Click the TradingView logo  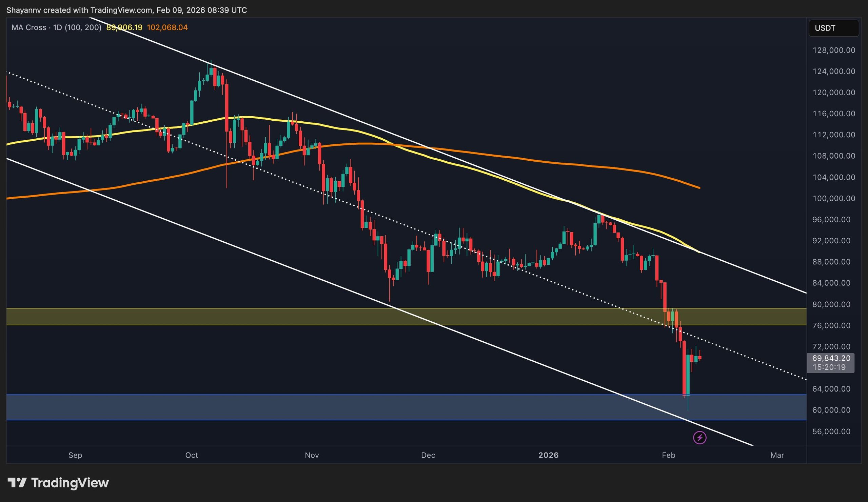tap(59, 483)
